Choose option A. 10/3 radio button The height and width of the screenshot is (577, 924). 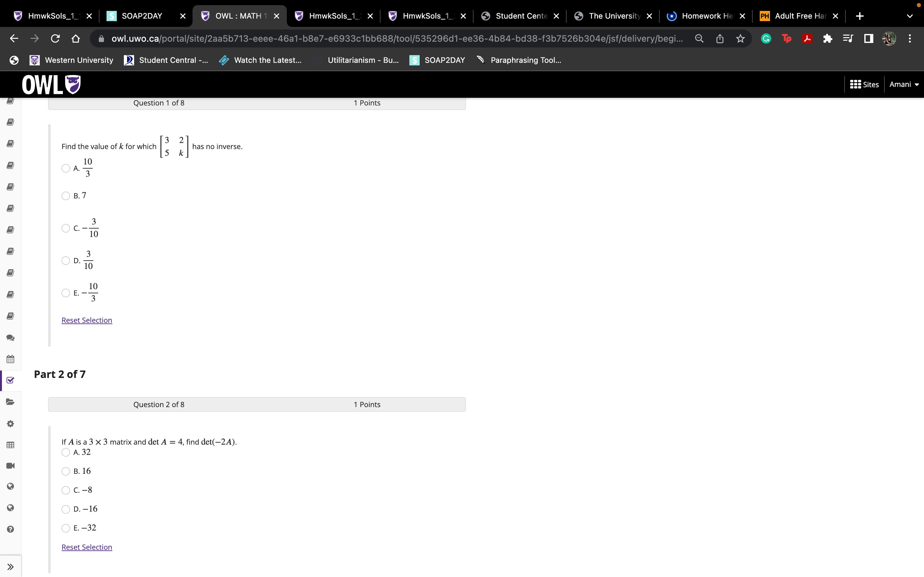point(66,168)
